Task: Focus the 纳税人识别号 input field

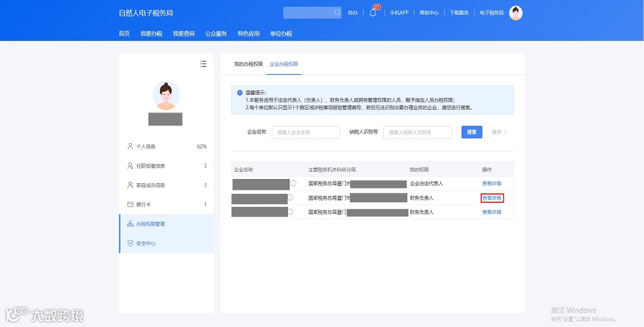Action: 417,132
